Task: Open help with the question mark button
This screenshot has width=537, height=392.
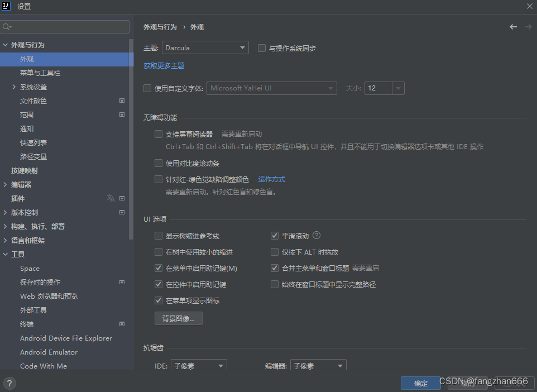Action: pos(9,383)
